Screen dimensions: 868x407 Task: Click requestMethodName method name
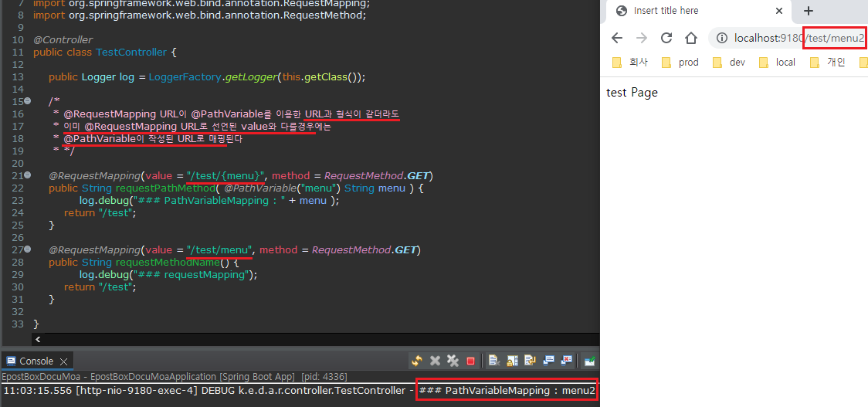(168, 262)
